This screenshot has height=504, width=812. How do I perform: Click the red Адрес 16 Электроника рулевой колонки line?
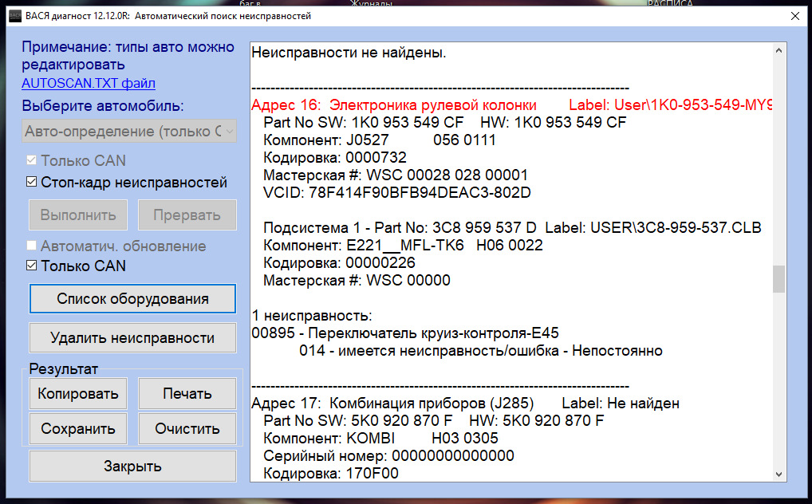(511, 105)
